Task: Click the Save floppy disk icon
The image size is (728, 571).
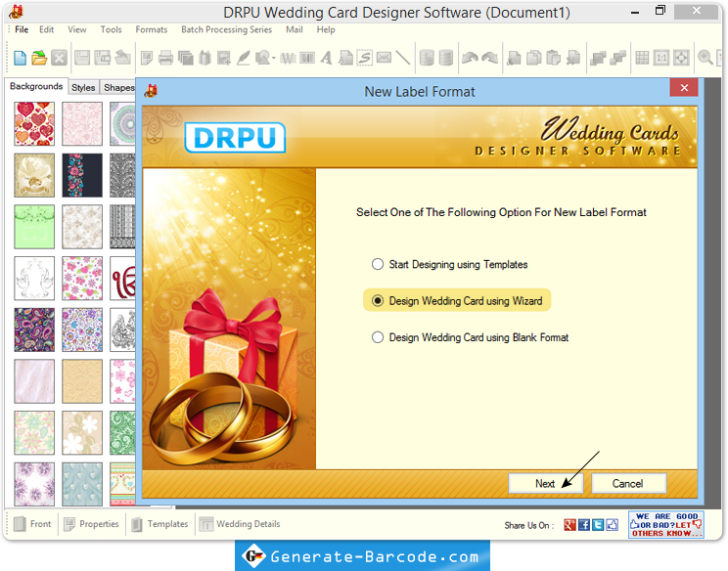Action: (x=82, y=58)
